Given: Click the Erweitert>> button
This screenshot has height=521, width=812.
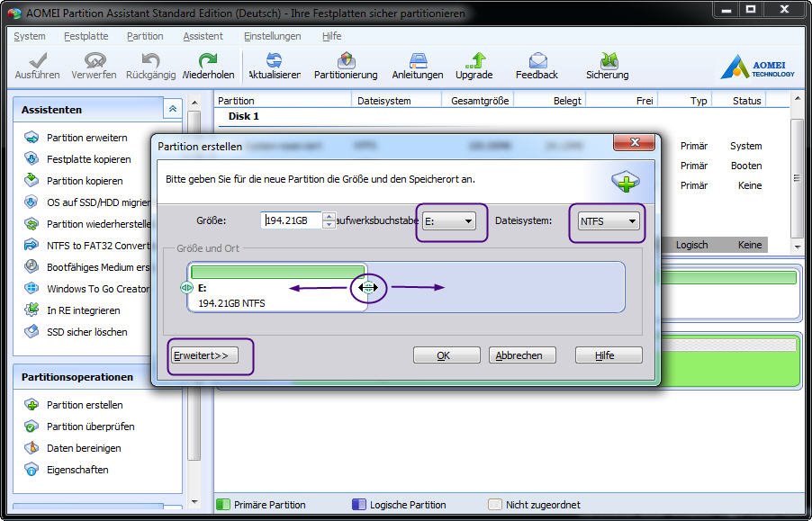Looking at the screenshot, I should coord(204,355).
